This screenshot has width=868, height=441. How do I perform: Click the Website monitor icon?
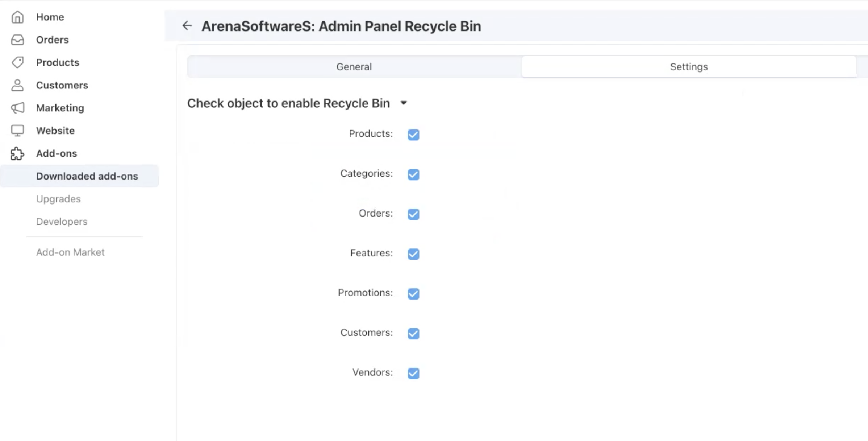pos(17,131)
